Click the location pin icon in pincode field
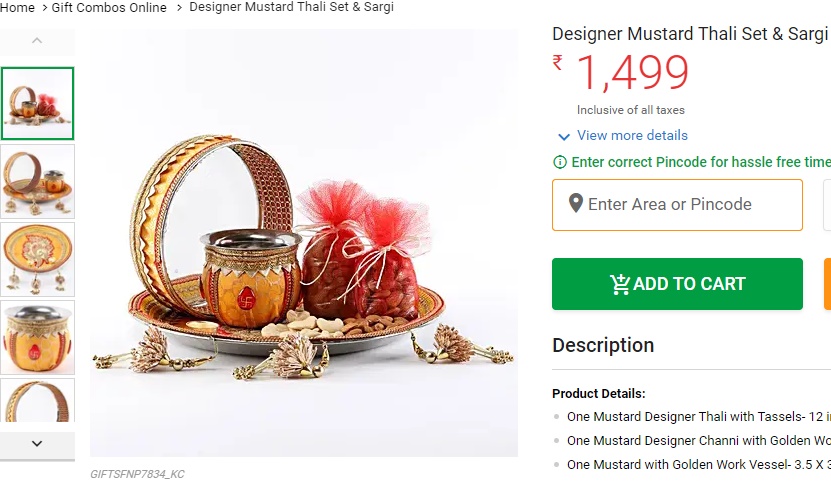The height and width of the screenshot is (482, 831). click(575, 204)
